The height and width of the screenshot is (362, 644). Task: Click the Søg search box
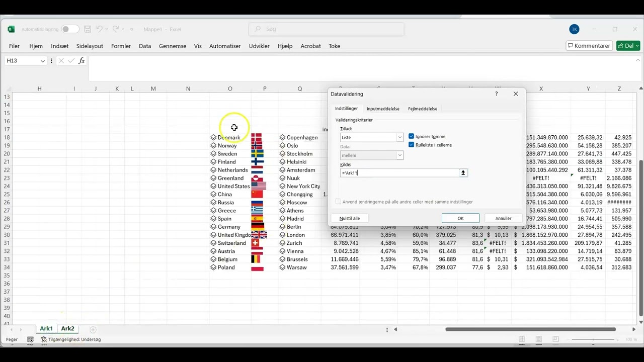(326, 29)
